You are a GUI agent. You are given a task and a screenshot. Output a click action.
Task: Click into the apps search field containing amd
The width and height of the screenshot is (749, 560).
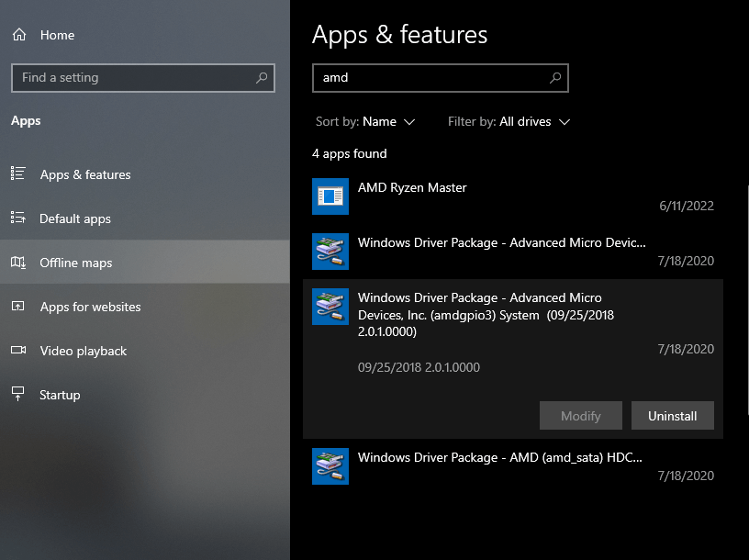440,77
